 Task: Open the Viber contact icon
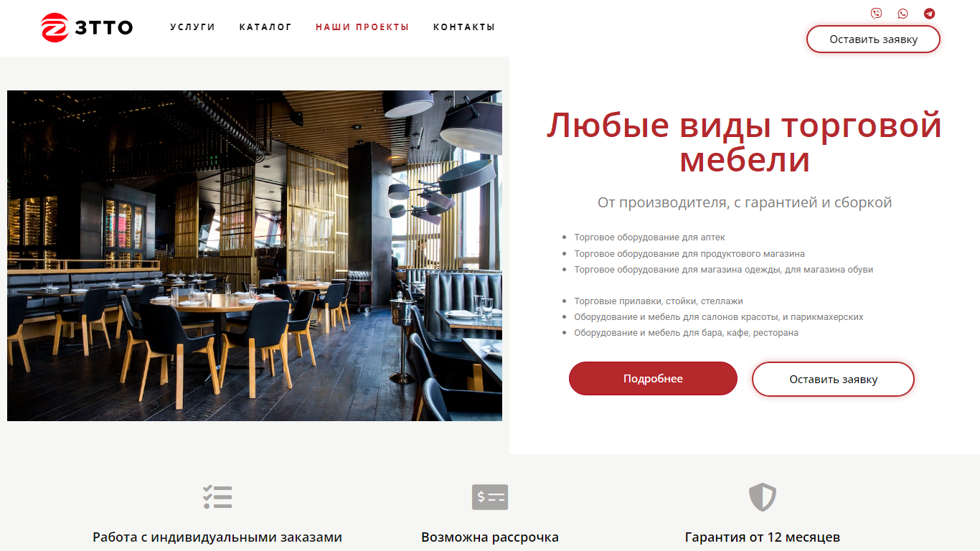click(876, 13)
